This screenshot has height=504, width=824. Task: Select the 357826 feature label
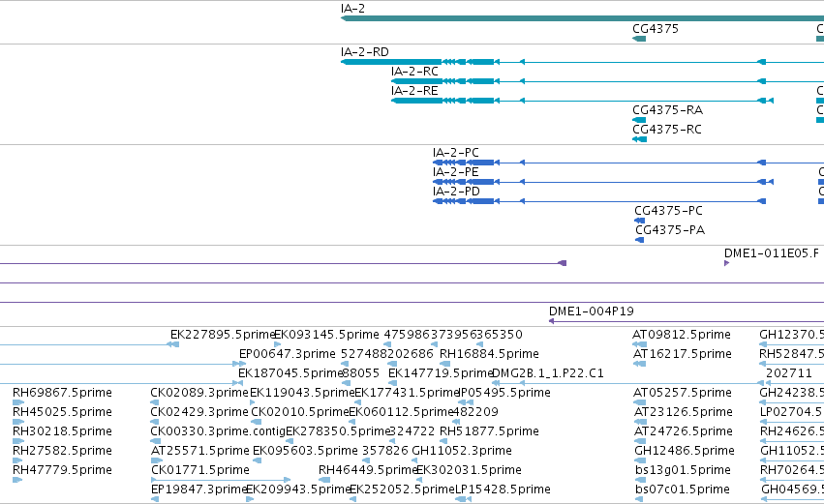pos(385,452)
